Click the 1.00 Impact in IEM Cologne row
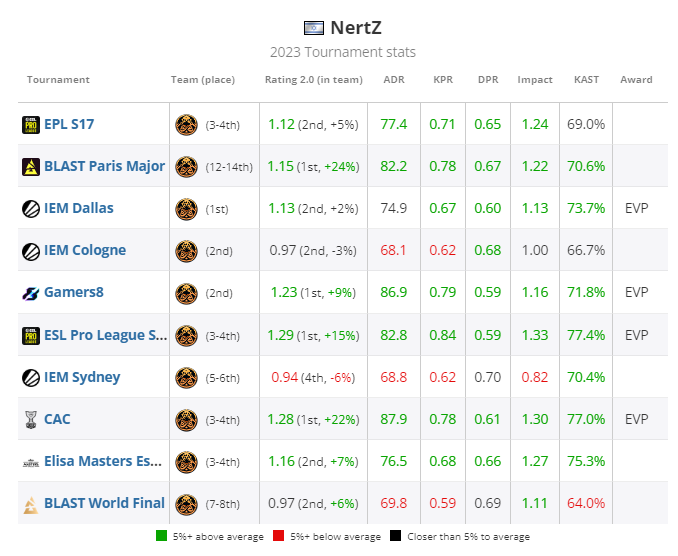 tap(535, 250)
